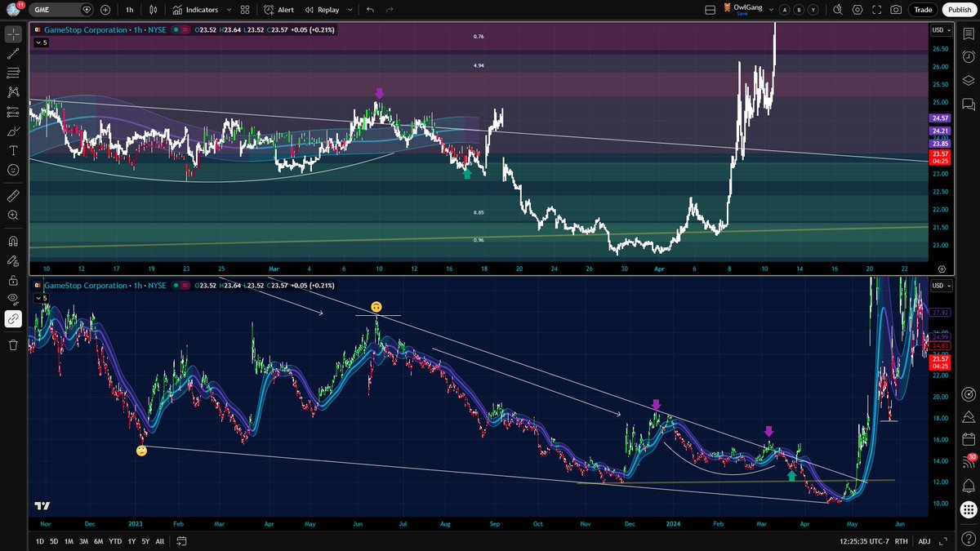Open the candlestick chart style selector
The width and height of the screenshot is (980, 551).
coord(153,10)
